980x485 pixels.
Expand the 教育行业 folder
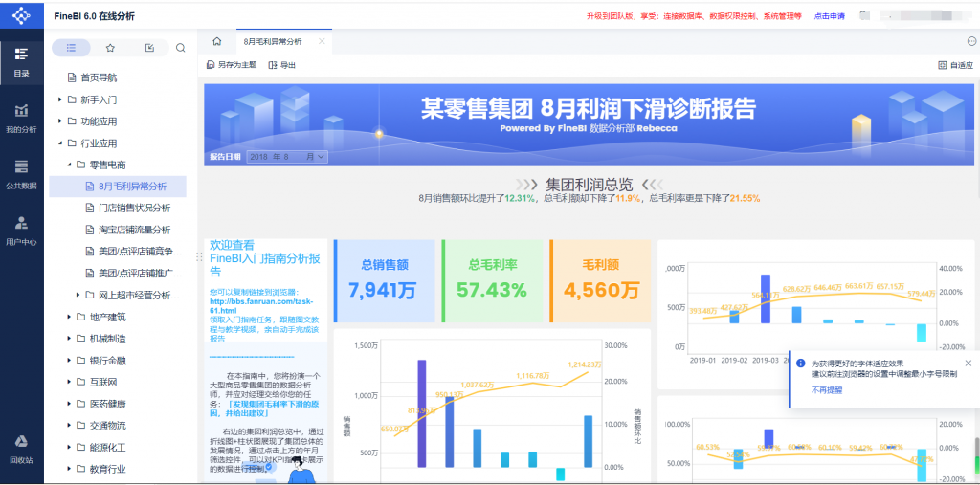click(x=69, y=469)
